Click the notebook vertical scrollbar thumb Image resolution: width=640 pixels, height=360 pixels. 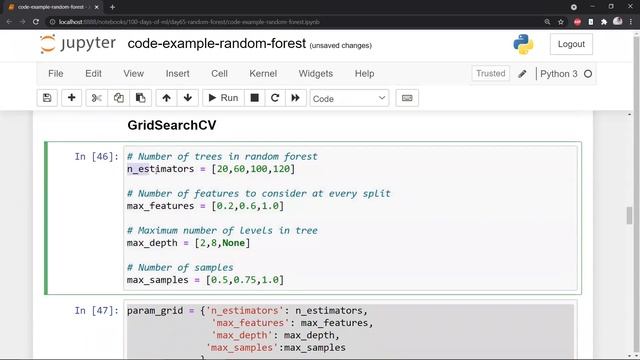[x=629, y=216]
